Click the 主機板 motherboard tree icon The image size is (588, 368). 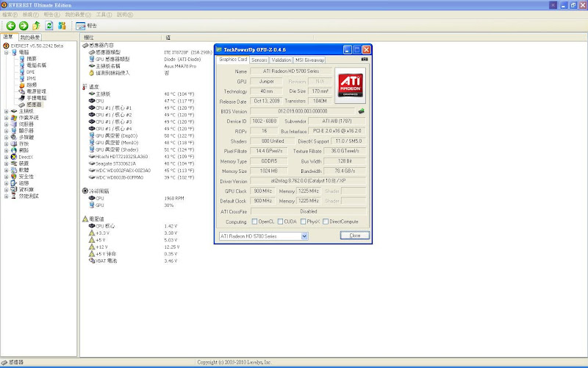click(x=14, y=111)
